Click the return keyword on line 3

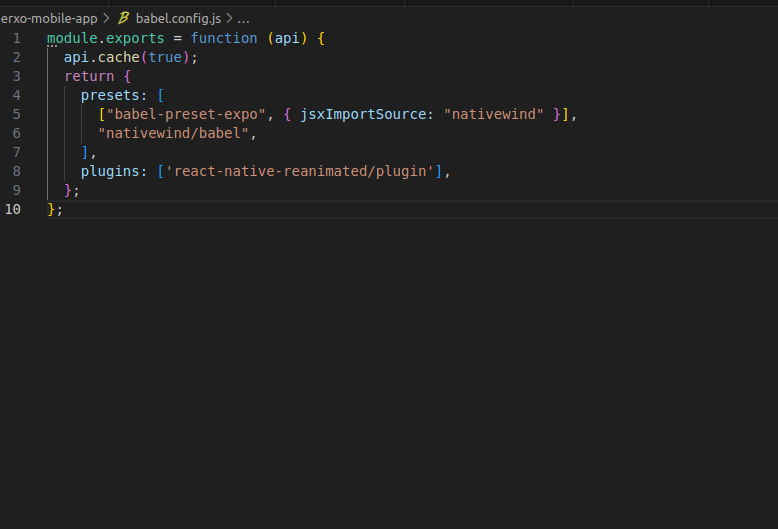pyautogui.click(x=89, y=76)
